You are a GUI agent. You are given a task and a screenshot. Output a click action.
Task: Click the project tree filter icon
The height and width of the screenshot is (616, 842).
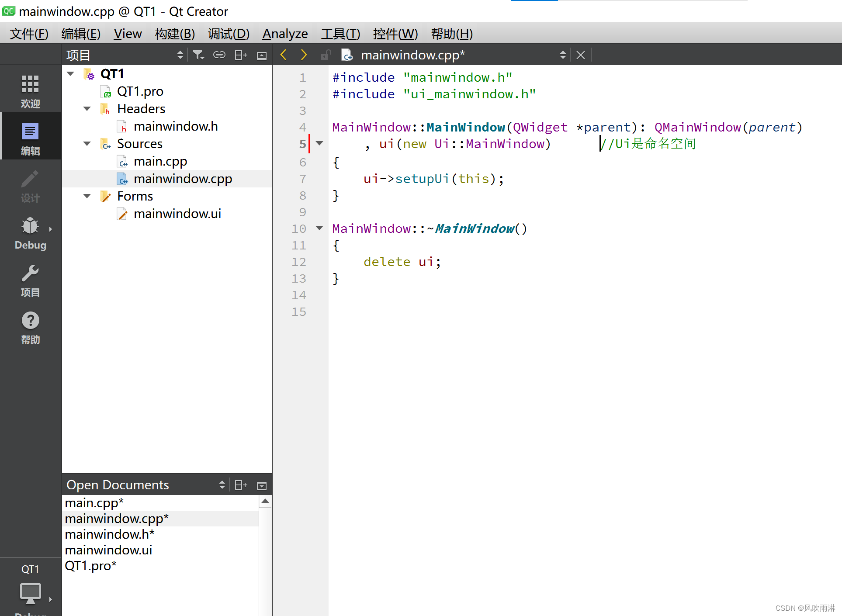click(x=198, y=55)
